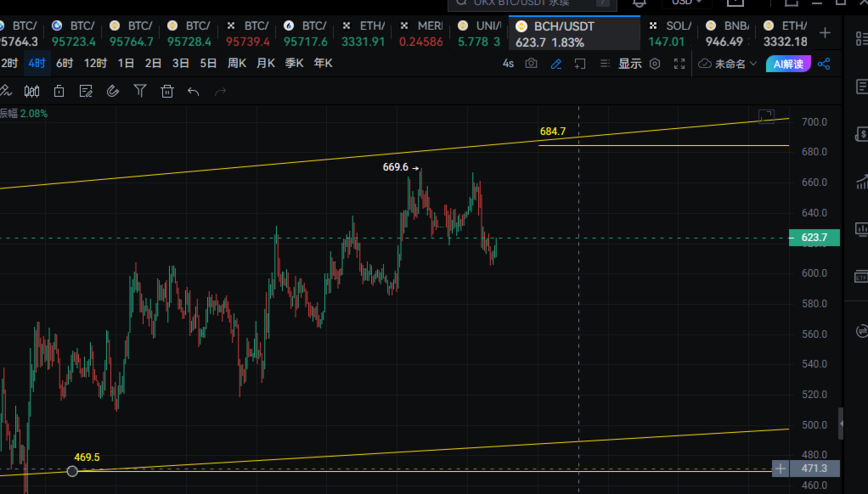Viewport: 868px width, 494px height.
Task: Click the AI解读 button
Action: coord(787,64)
